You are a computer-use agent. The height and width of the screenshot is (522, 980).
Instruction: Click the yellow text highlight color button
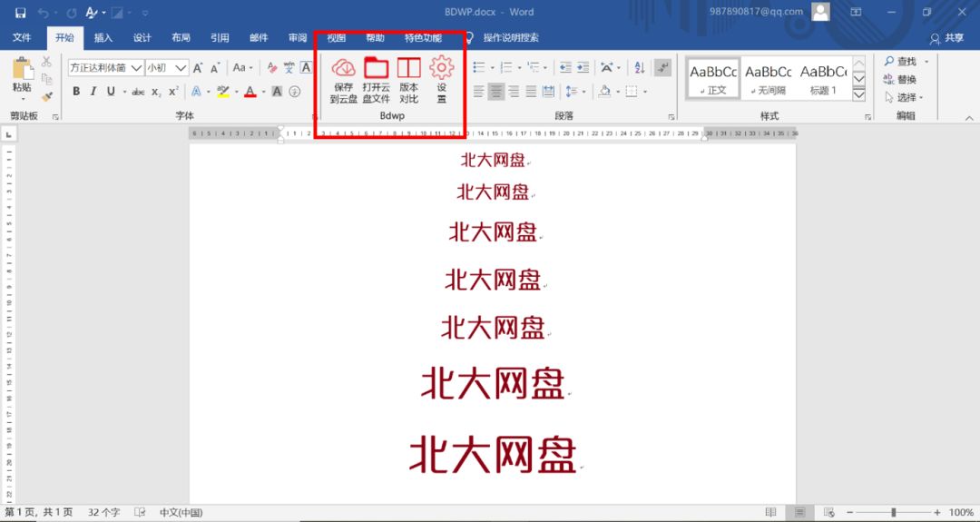click(x=223, y=92)
